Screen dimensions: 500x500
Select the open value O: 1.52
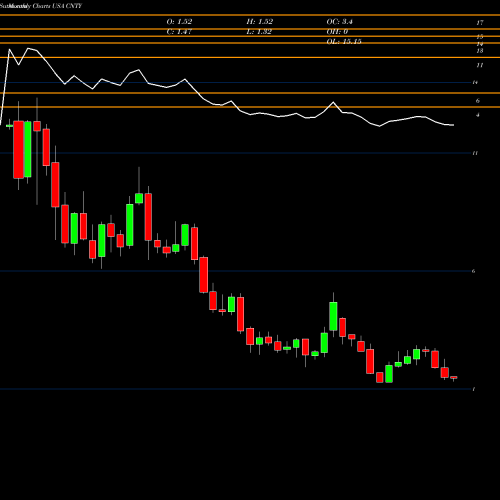pyautogui.click(x=179, y=22)
